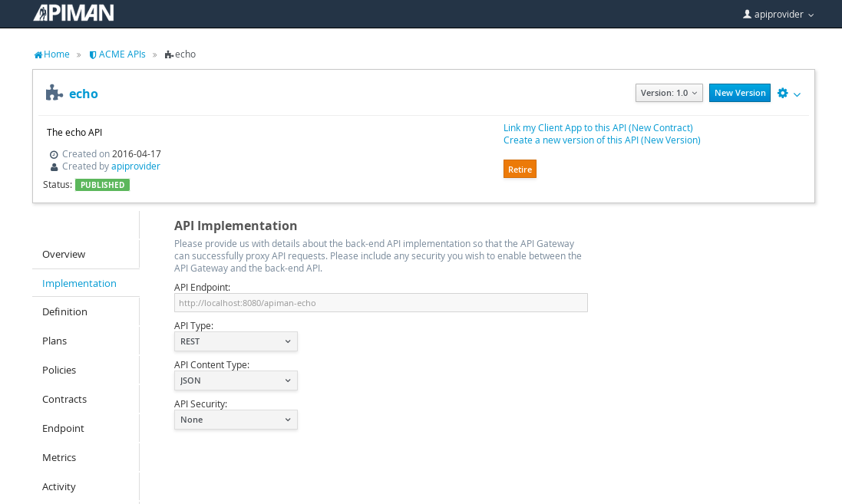The height and width of the screenshot is (504, 842).
Task: Click the shield icon beside ACME APIs
Action: tap(93, 54)
